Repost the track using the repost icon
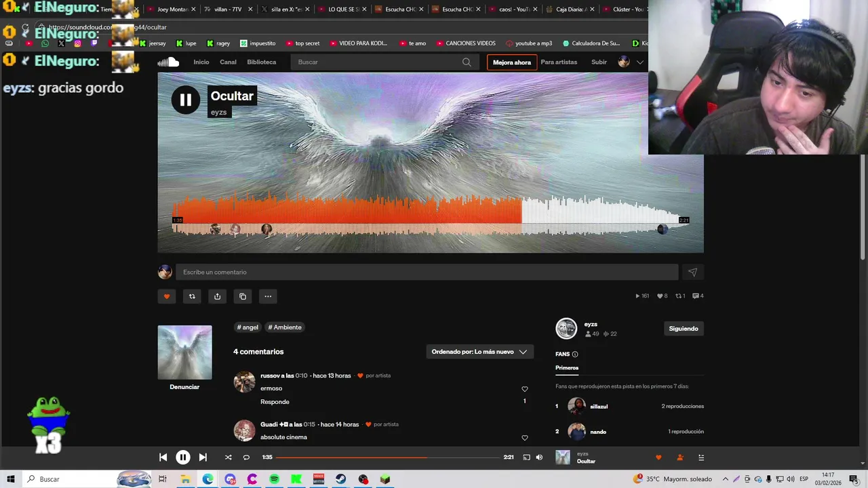Viewport: 868px width, 488px height. click(x=192, y=296)
